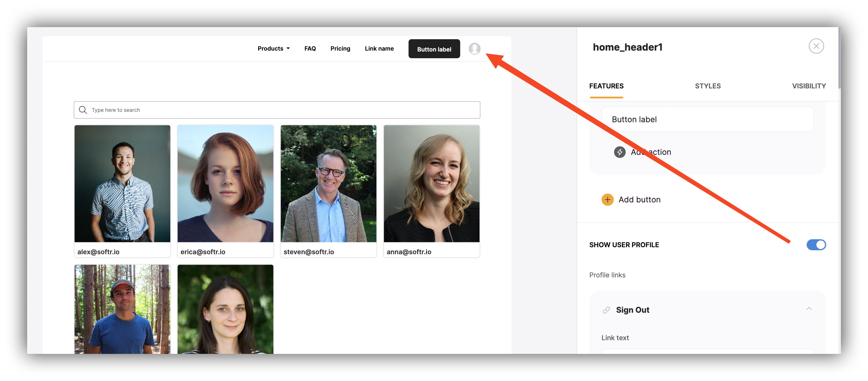Click the search magnifier icon
This screenshot has width=868, height=381.
(x=83, y=110)
